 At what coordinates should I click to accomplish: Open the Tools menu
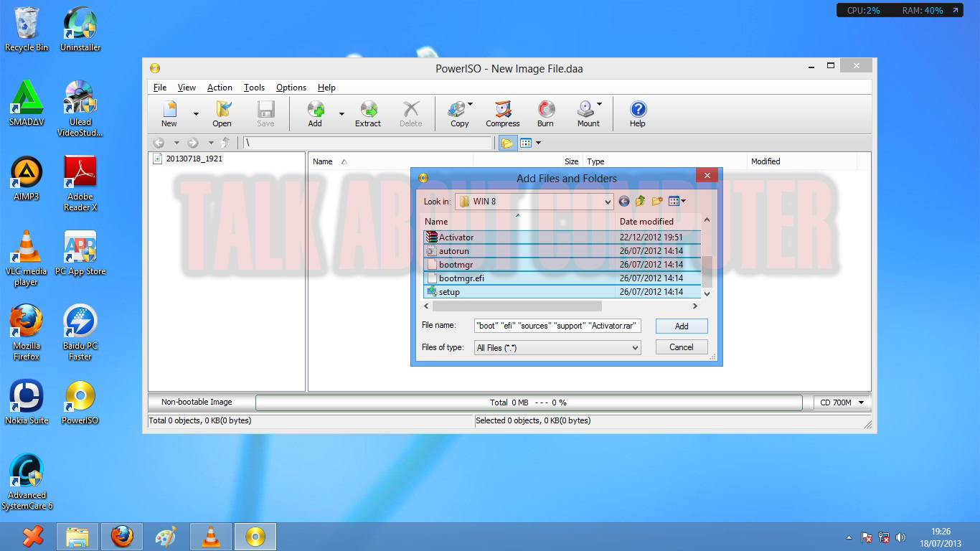pos(254,88)
